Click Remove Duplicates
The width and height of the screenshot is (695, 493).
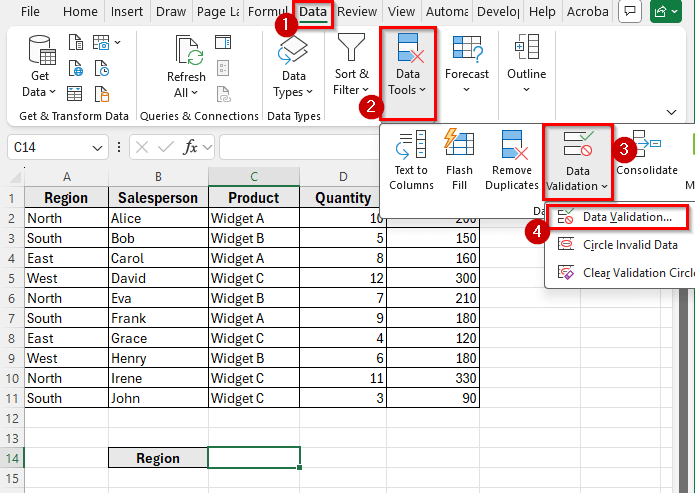512,160
